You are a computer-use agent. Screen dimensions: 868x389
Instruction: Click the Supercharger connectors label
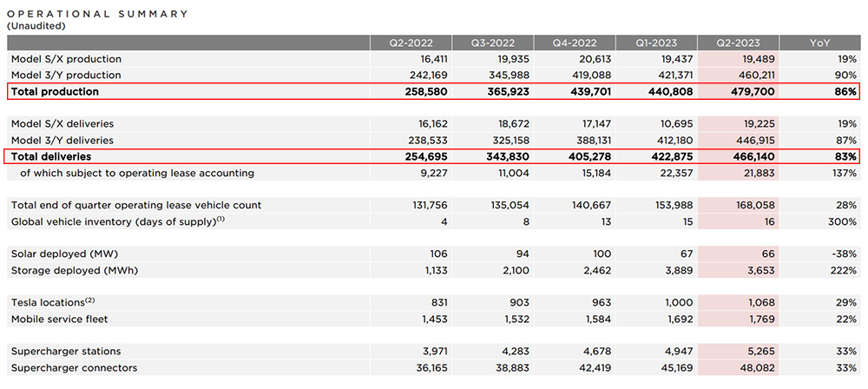coord(74,368)
